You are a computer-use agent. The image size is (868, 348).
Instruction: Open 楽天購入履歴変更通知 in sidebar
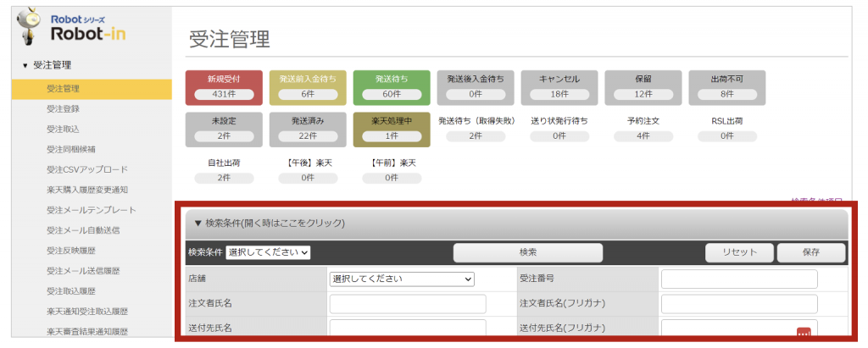coord(87,190)
